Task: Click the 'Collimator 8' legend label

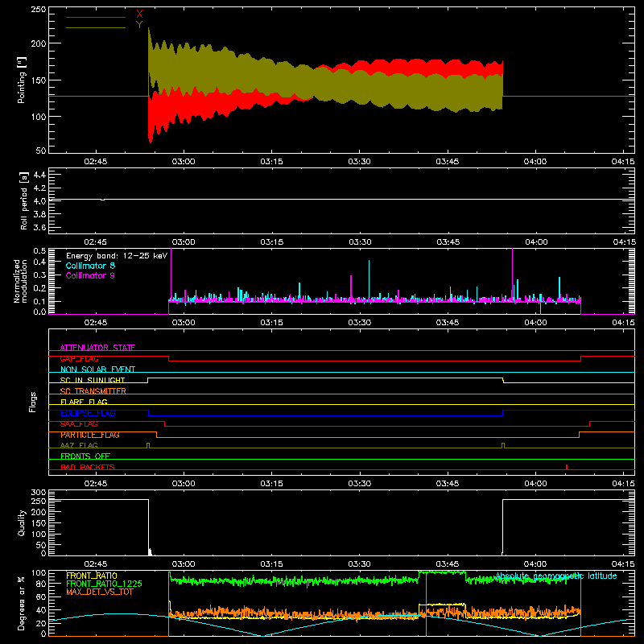Action: [x=90, y=266]
